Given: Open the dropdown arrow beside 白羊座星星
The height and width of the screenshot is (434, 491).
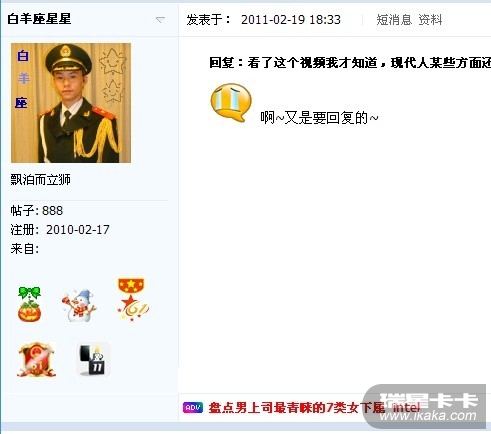Looking at the screenshot, I should (x=160, y=20).
